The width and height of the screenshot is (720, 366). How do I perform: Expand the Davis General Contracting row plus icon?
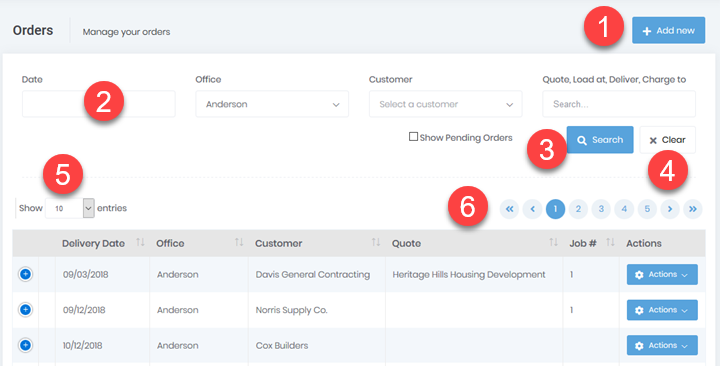point(25,274)
